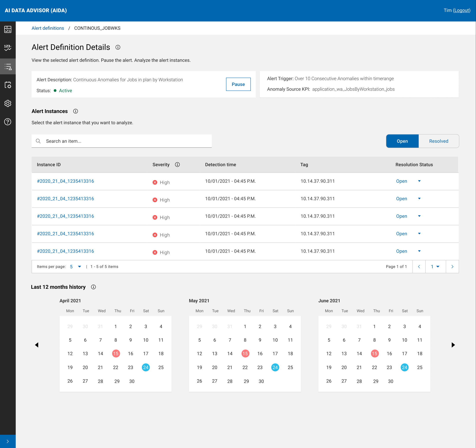476x448 pixels.
Task: Switch to the Resolved instances toggle
Action: 438,141
